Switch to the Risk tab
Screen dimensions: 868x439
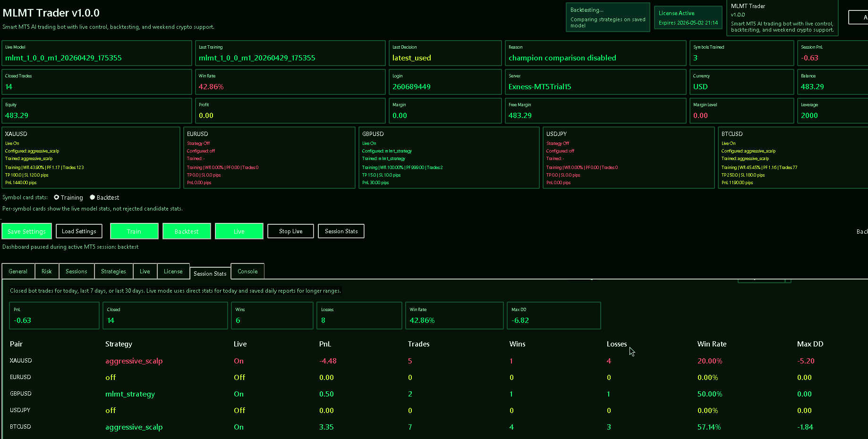tap(46, 271)
